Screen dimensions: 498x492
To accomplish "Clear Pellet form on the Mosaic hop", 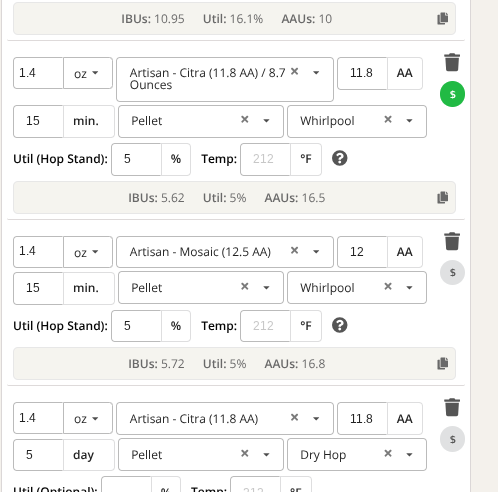I will (245, 286).
